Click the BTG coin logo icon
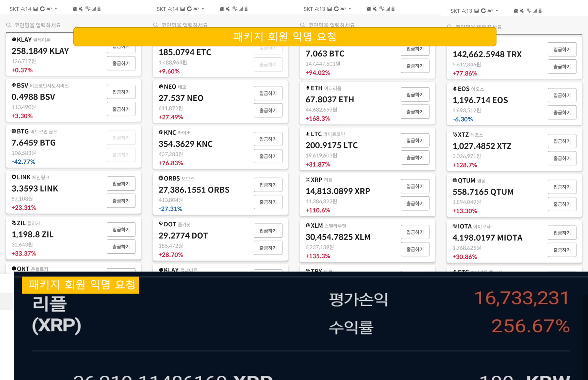588x380 pixels. click(14, 131)
